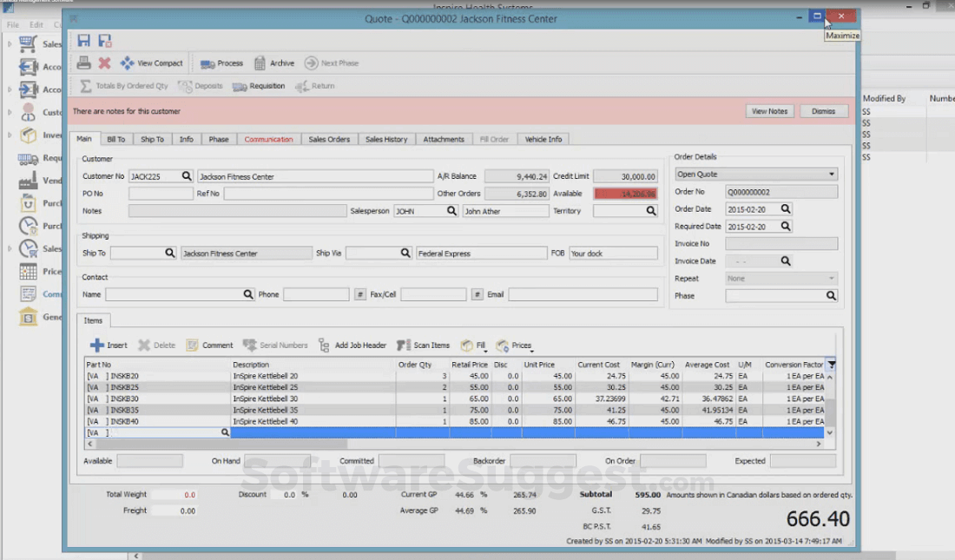The image size is (955, 560).
Task: Open the Communication tab
Action: tap(268, 140)
